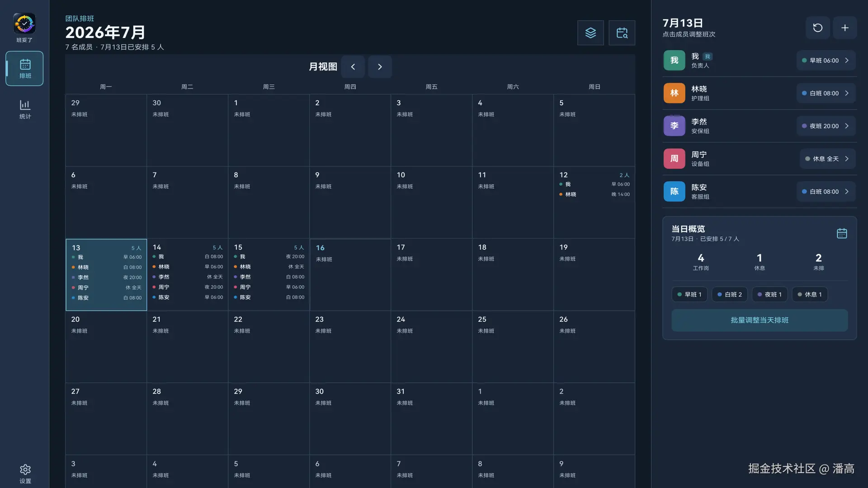Select June 30 calendar cell
868x488 pixels.
pos(188,130)
